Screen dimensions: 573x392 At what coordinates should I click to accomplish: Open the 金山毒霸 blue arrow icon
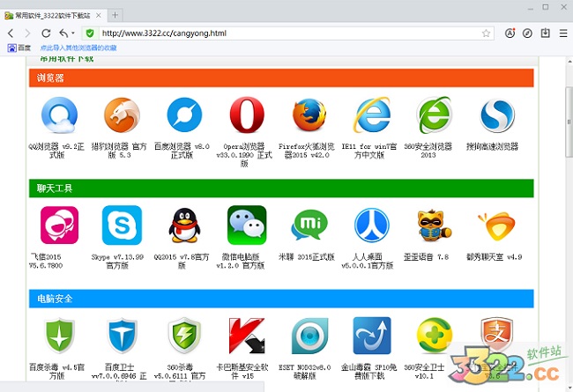pyautogui.click(x=372, y=336)
